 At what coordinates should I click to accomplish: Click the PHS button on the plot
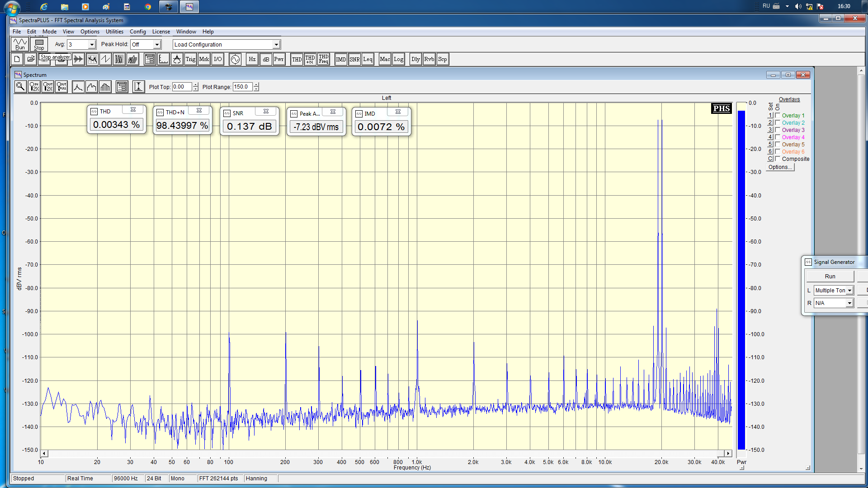pos(721,108)
